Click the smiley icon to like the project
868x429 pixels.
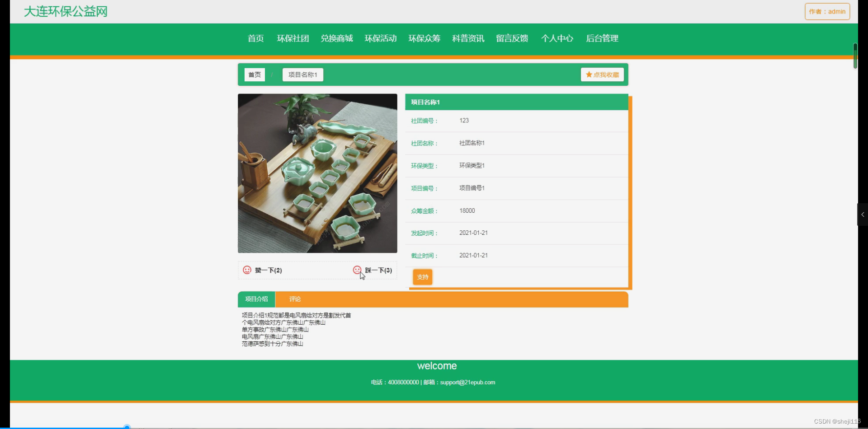[x=247, y=270]
